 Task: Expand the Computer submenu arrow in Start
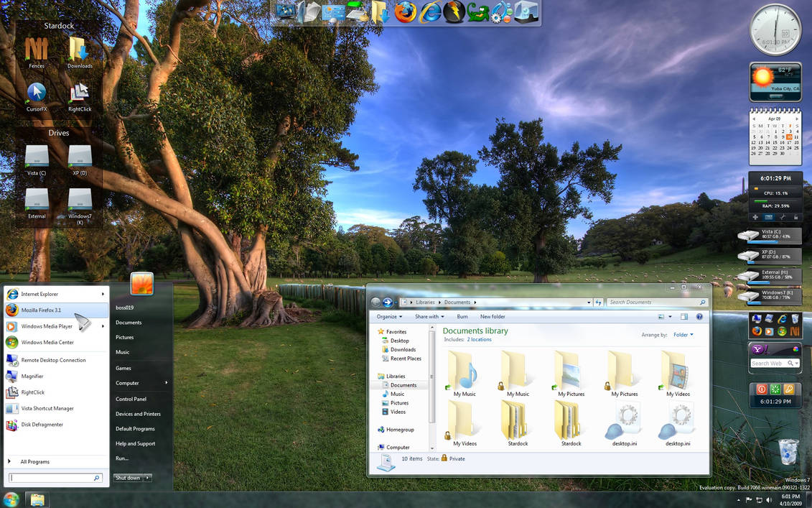click(x=167, y=382)
